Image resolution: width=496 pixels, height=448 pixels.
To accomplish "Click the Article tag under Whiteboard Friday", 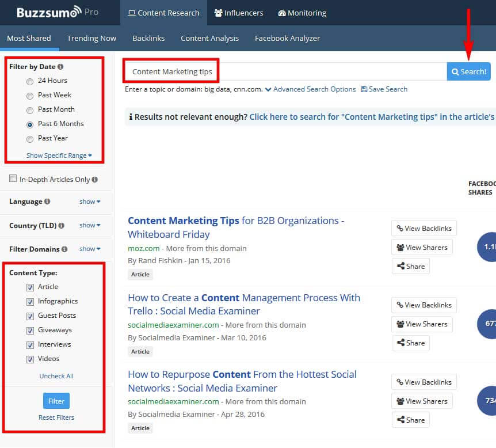I will [x=140, y=275].
